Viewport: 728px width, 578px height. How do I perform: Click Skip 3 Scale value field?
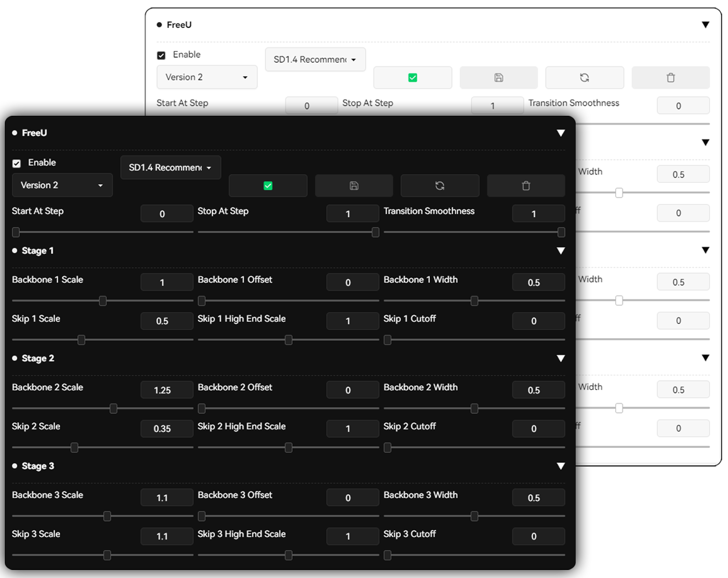pos(167,536)
